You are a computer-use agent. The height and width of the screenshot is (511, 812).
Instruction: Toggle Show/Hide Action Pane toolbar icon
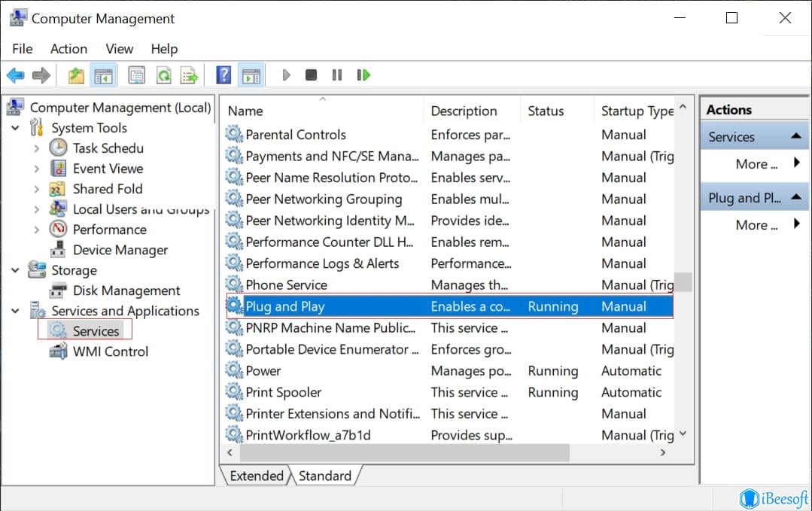pyautogui.click(x=251, y=75)
